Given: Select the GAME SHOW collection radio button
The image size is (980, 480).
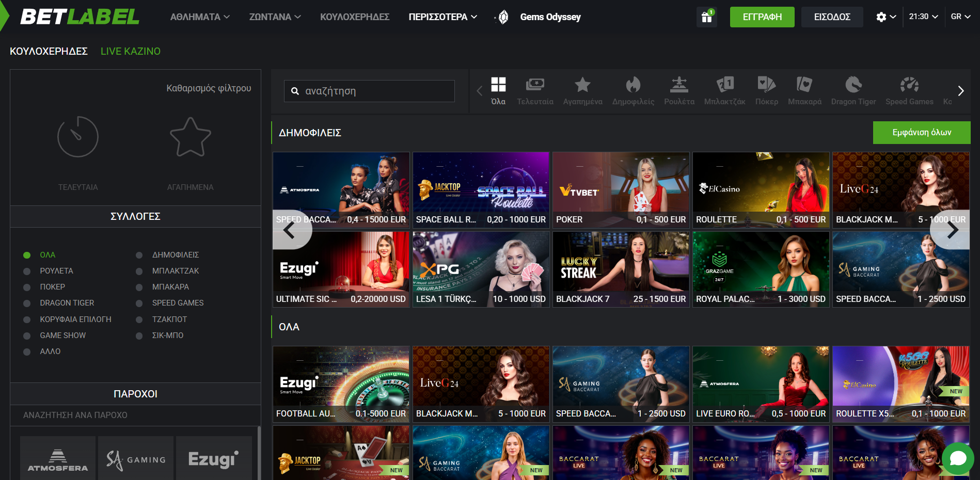Looking at the screenshot, I should tap(27, 335).
